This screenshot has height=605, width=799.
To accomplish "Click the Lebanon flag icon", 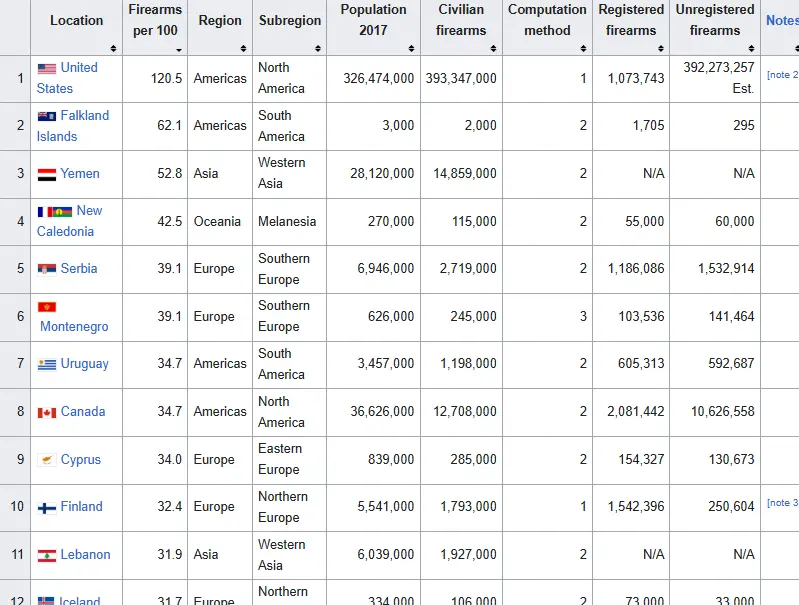I will (47, 555).
